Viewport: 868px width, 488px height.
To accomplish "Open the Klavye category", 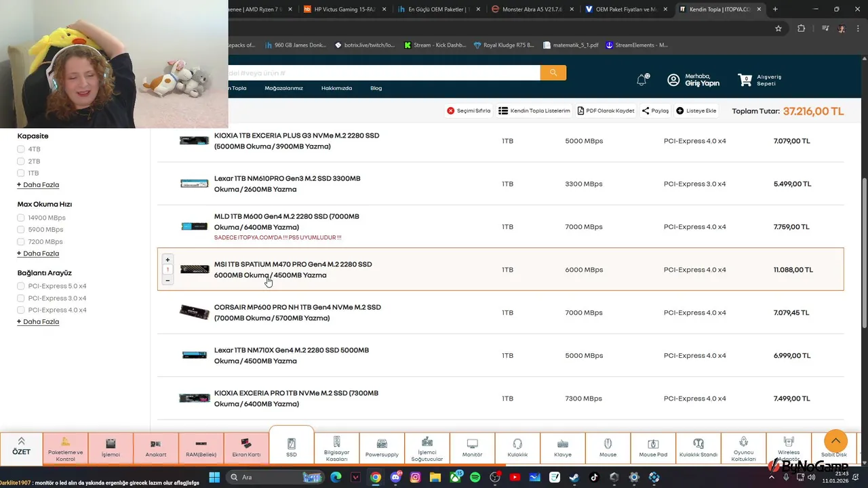I will pos(563,448).
